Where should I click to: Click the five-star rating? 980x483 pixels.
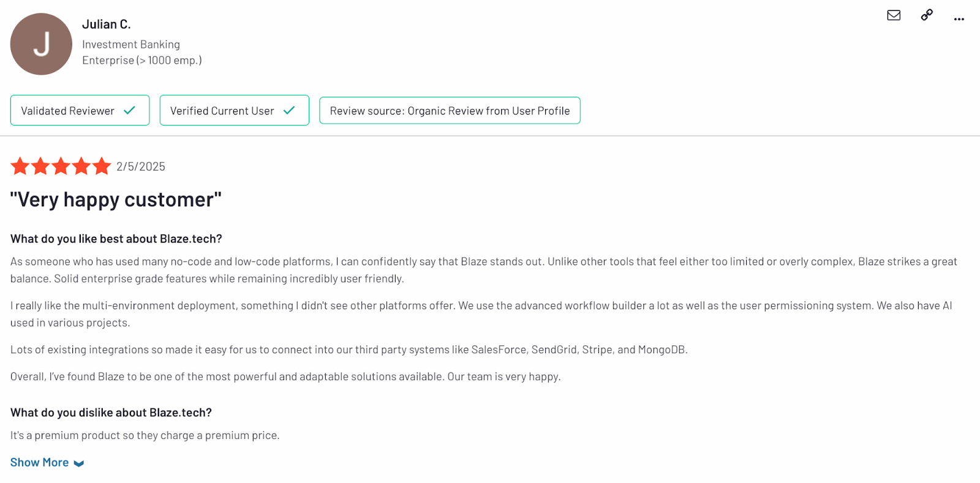point(61,166)
